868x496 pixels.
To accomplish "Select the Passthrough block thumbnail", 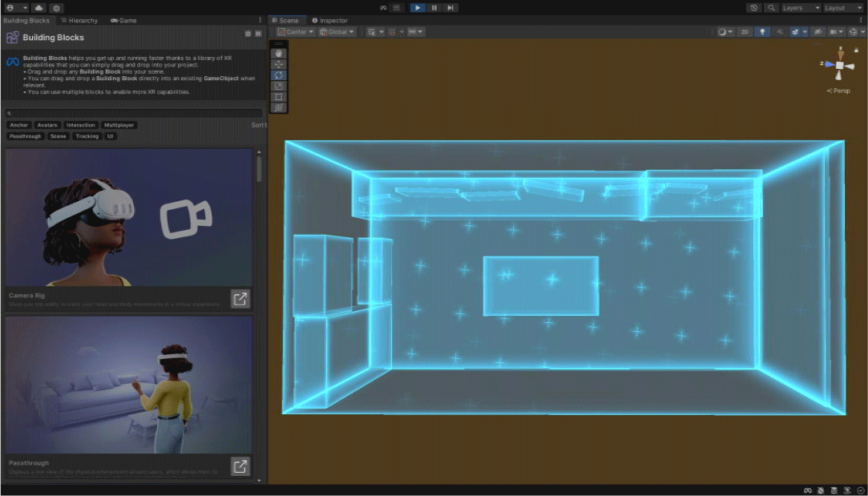I will [129, 384].
